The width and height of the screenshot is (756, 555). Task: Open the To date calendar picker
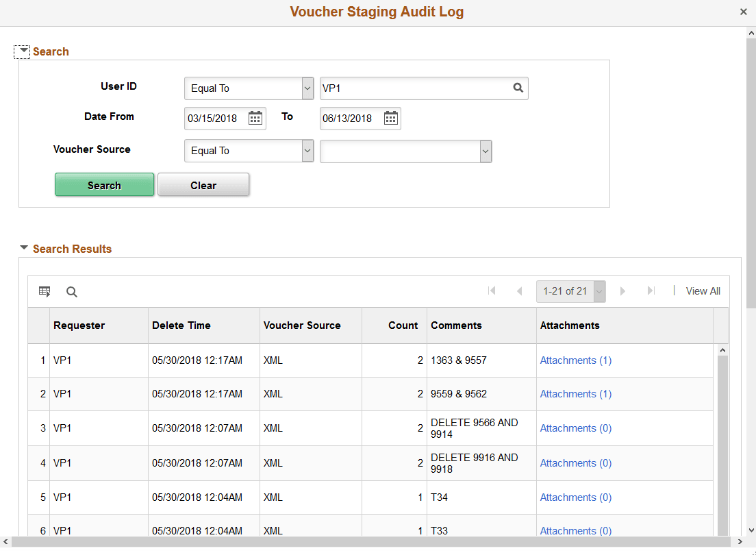[390, 118]
